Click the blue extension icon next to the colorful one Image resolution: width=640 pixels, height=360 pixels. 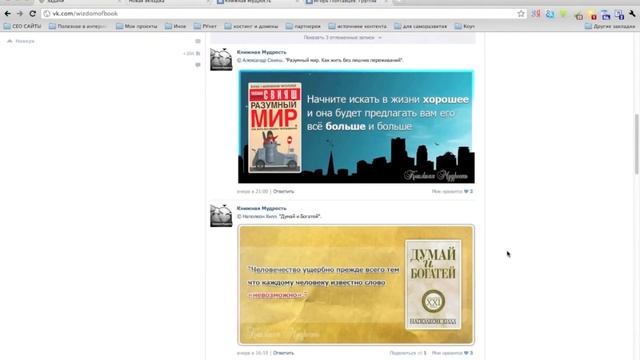tap(550, 14)
